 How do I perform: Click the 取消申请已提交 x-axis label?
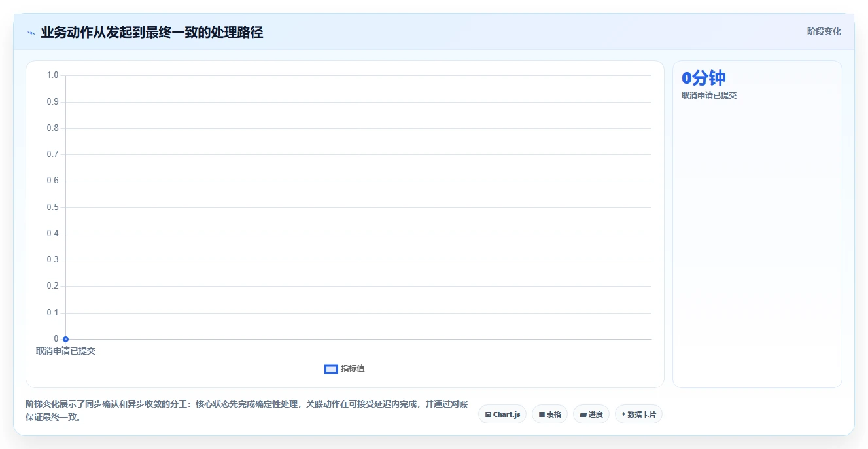pyautogui.click(x=65, y=351)
